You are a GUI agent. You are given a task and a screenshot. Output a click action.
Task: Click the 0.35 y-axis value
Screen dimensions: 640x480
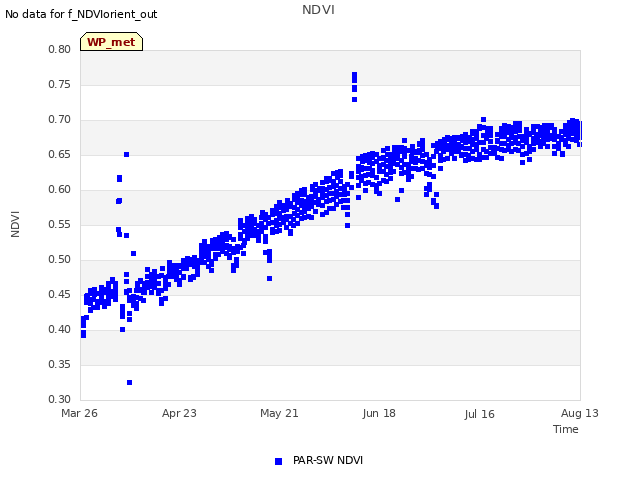(x=60, y=364)
